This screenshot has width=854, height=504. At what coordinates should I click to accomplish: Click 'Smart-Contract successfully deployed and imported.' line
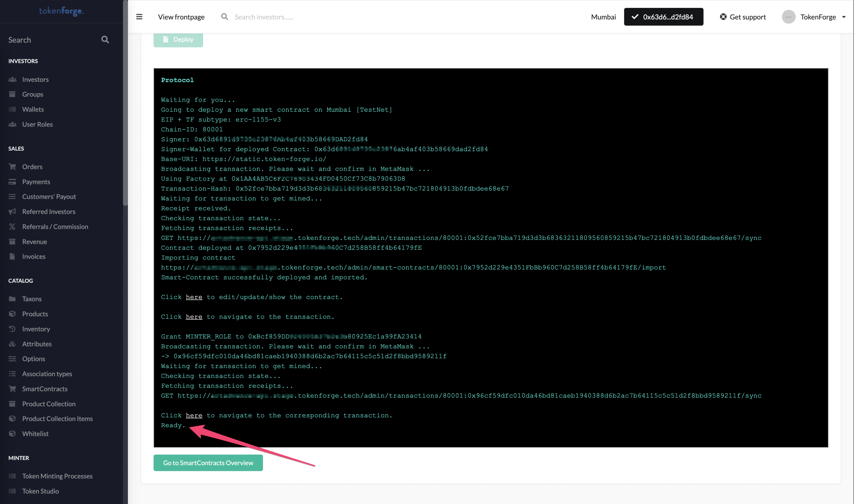(264, 277)
